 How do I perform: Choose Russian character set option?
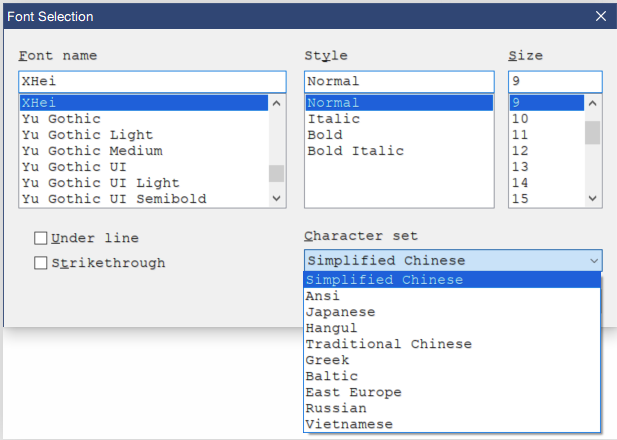point(337,408)
